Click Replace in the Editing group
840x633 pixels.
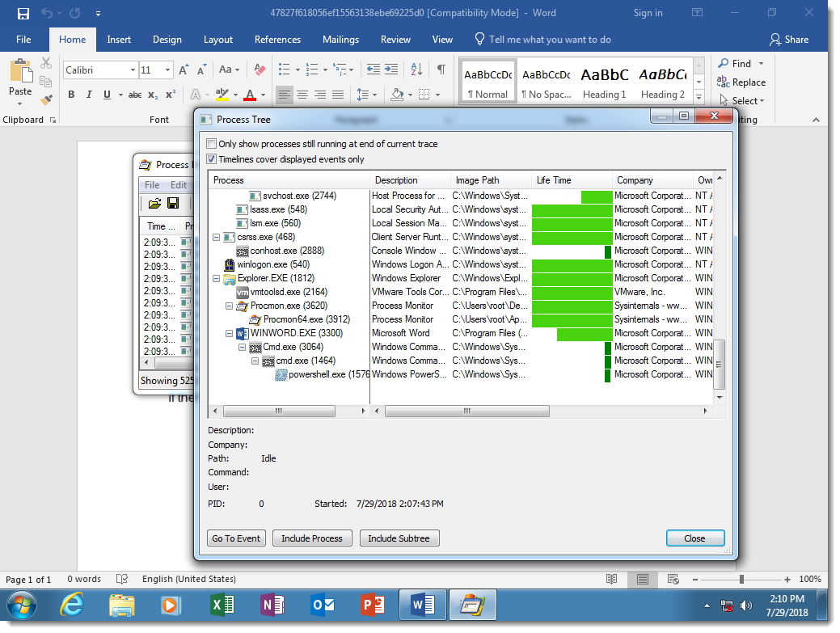(742, 82)
